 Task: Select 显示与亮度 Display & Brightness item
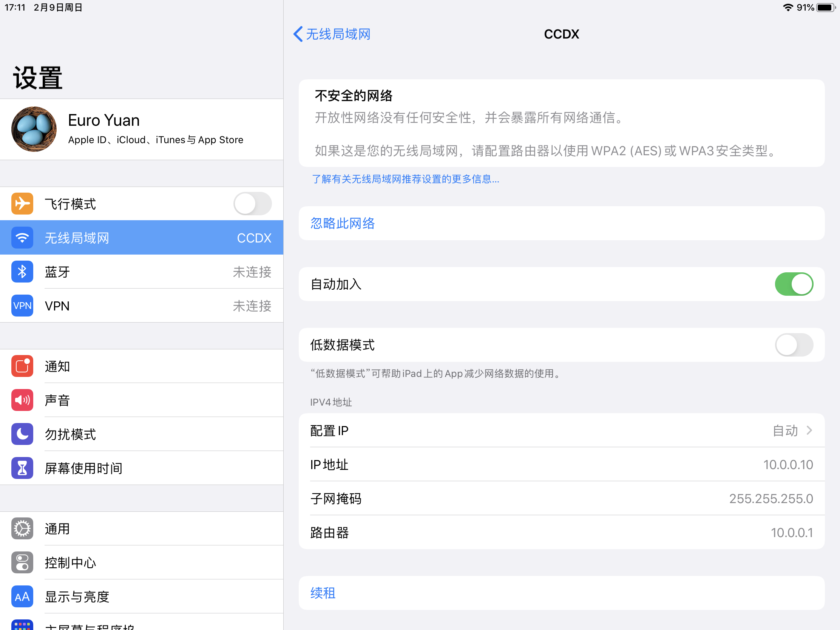[x=77, y=597]
